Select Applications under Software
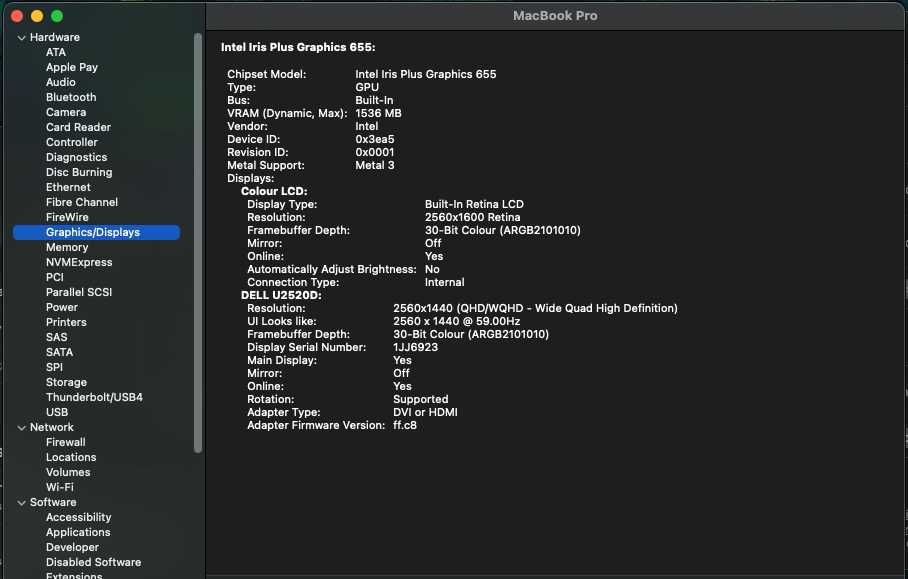908x579 pixels. pos(78,533)
